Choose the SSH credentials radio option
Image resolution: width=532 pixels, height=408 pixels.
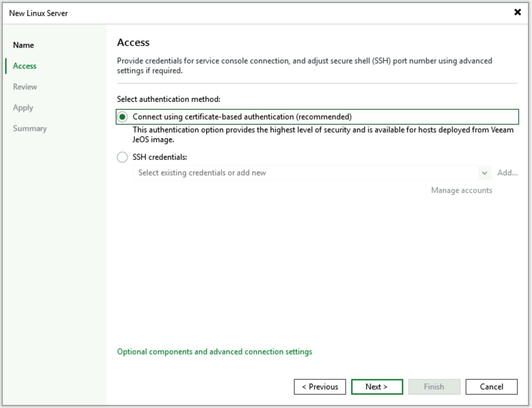pyautogui.click(x=123, y=157)
